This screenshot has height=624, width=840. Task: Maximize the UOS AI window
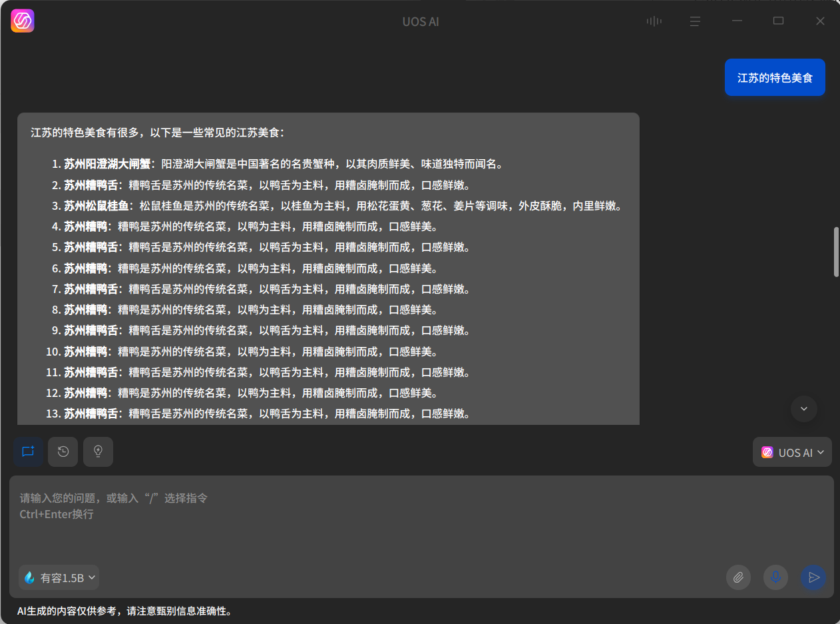(x=778, y=21)
